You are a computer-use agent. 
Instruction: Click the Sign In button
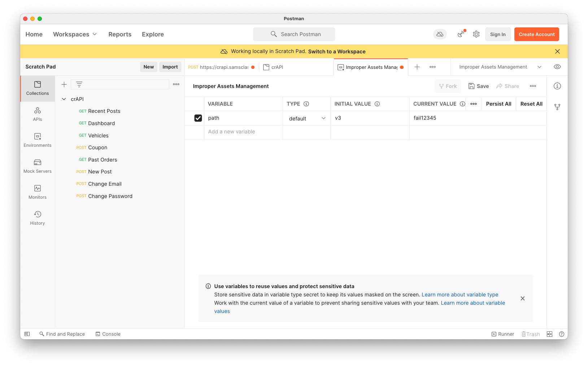tap(498, 34)
